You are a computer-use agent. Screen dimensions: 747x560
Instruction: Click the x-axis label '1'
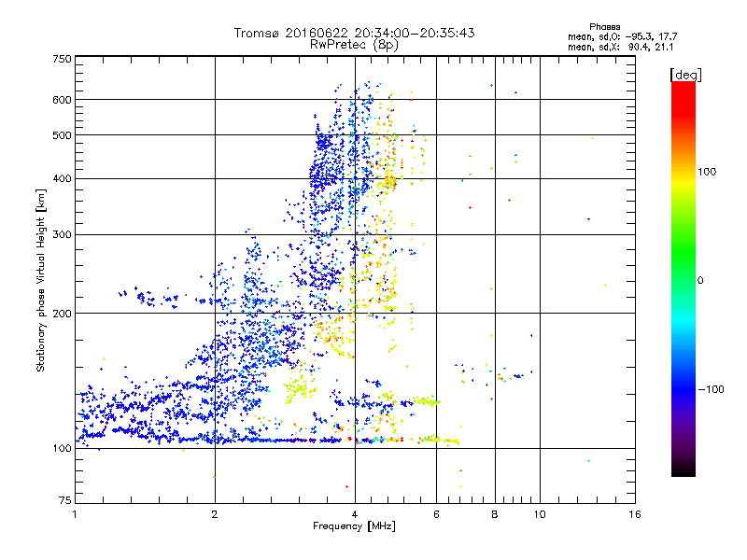[x=75, y=514]
